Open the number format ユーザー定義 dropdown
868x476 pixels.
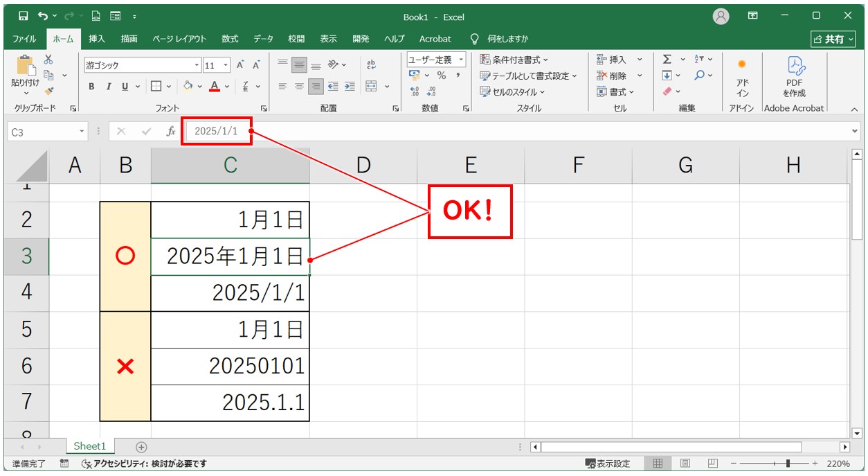click(x=461, y=60)
